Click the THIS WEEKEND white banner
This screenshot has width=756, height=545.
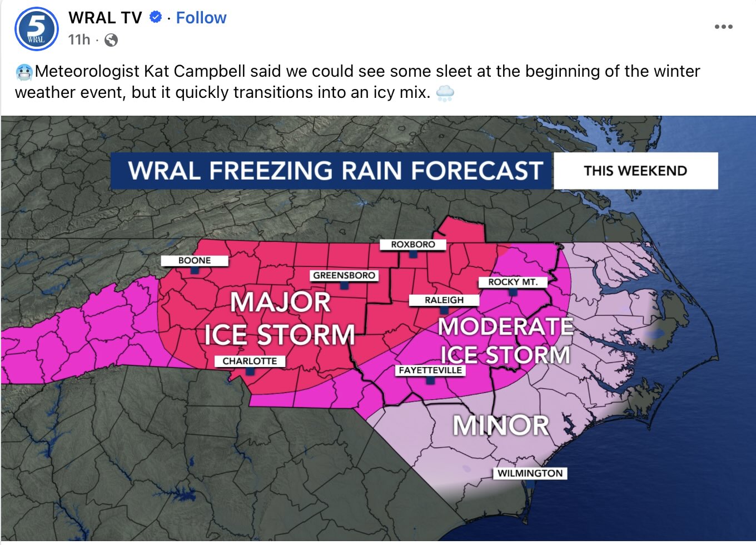(x=635, y=171)
